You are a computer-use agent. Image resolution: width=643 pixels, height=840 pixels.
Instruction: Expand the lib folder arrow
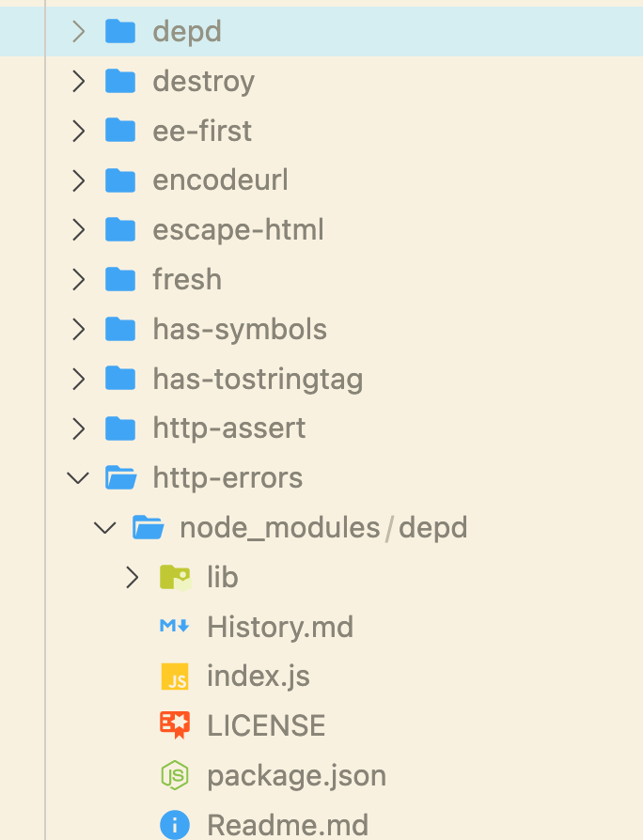click(132, 577)
